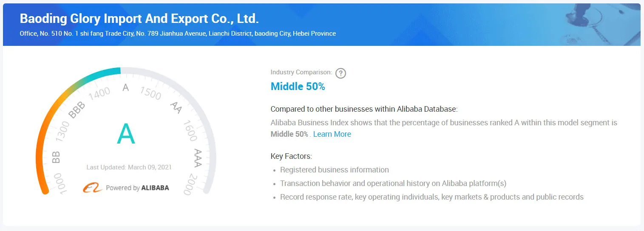Click the company address line in the header

(178, 34)
